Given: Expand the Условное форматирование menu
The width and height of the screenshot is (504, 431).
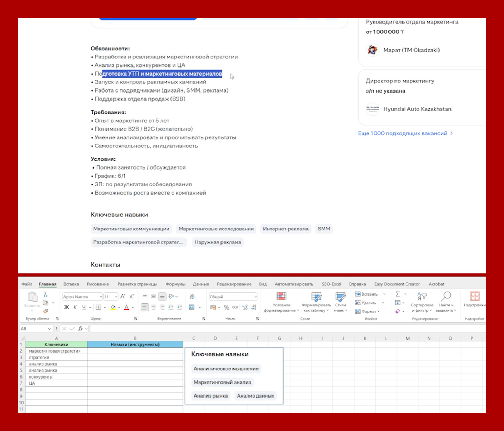Looking at the screenshot, I should point(281,302).
